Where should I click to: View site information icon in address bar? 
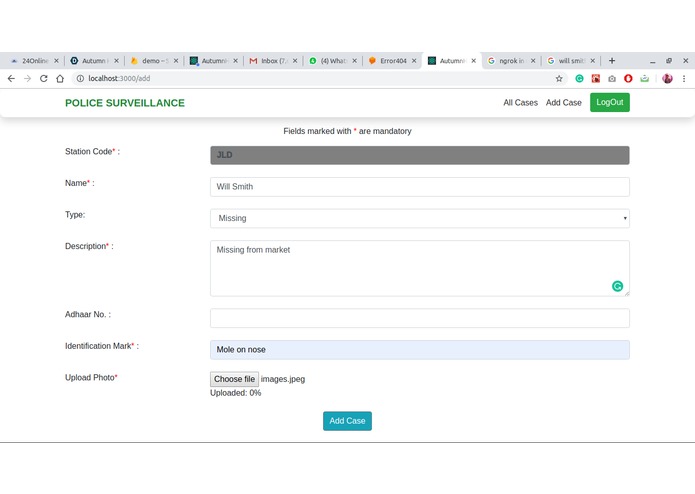click(x=80, y=78)
